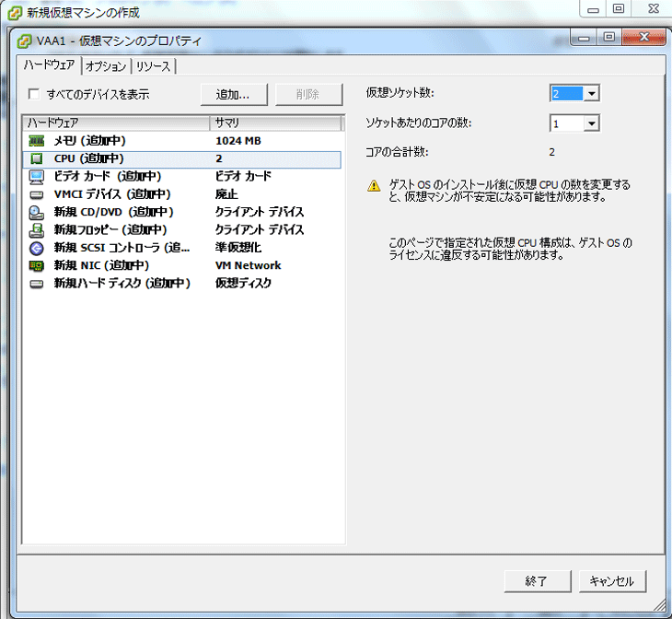This screenshot has height=619, width=672.
Task: Minimize the VAA1 properties window
Action: 585,38
